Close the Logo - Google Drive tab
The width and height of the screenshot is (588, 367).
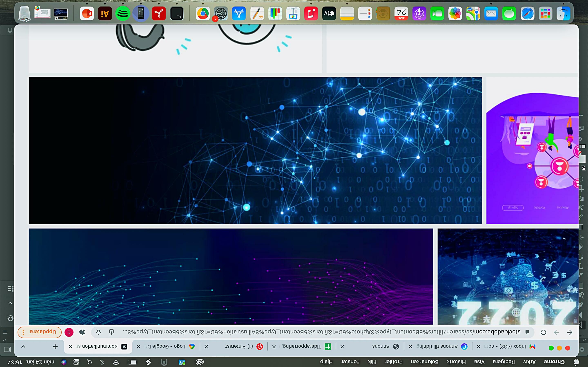click(x=138, y=347)
